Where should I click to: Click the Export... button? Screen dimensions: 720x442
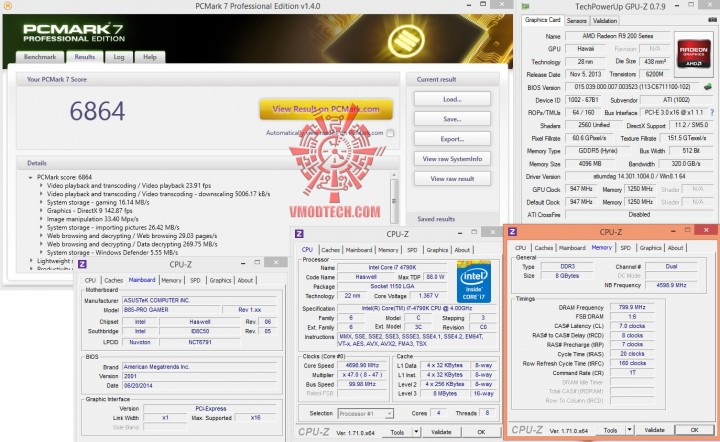click(x=452, y=139)
